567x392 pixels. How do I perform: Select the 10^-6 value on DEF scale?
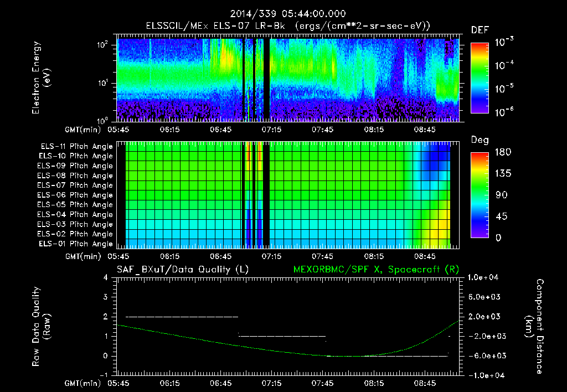504,112
